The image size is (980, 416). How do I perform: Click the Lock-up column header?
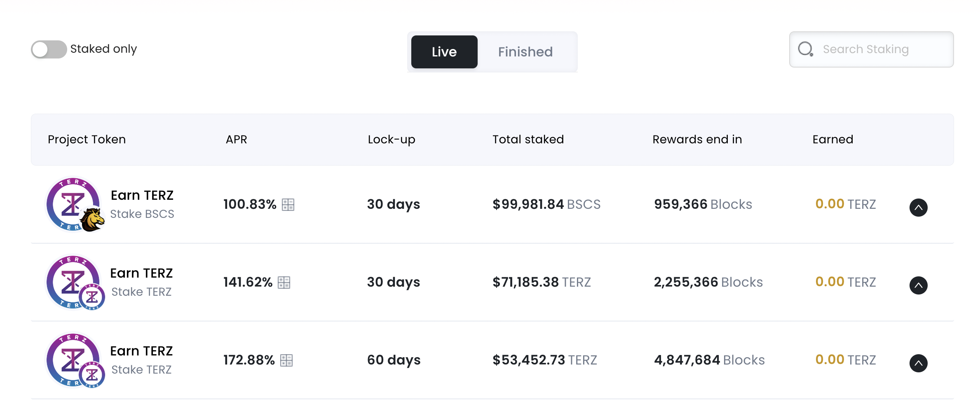click(392, 140)
